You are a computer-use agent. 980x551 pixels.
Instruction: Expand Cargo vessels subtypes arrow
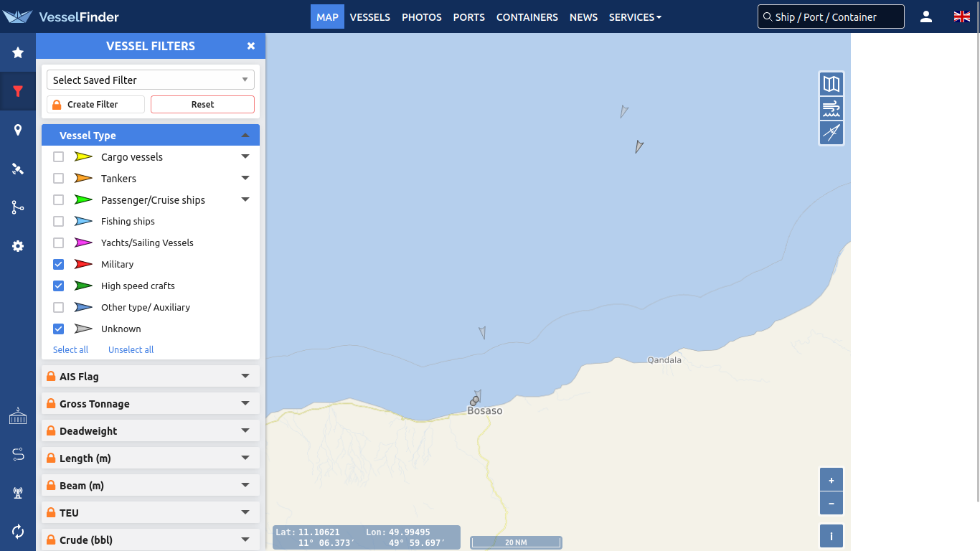point(245,156)
